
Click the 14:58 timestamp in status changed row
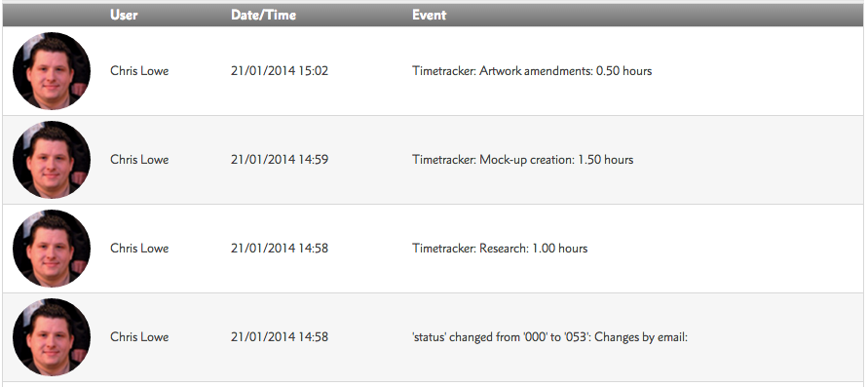click(280, 336)
